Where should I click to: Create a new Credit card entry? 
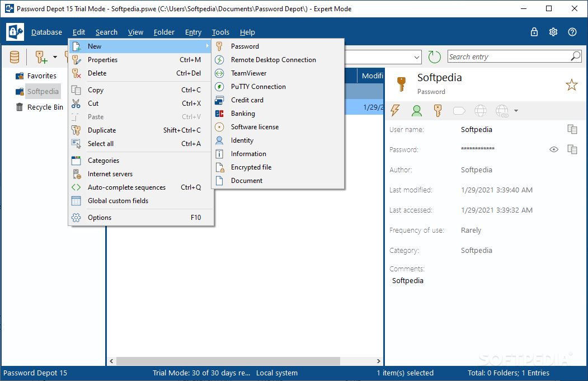[x=277, y=100]
